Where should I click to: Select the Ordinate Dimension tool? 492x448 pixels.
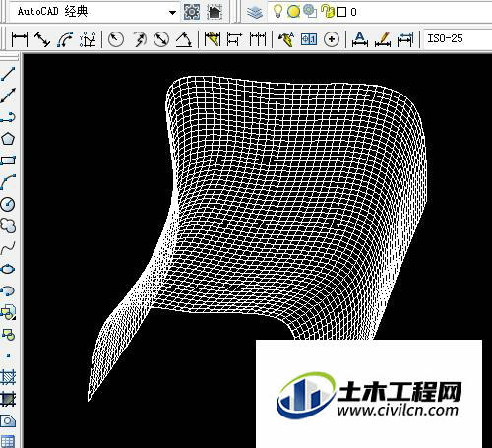tap(88, 39)
